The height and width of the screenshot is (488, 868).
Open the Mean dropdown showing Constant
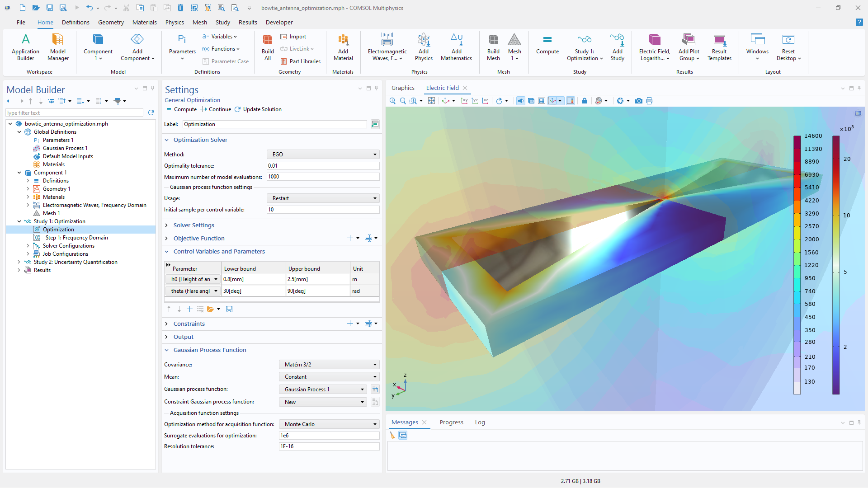point(329,377)
